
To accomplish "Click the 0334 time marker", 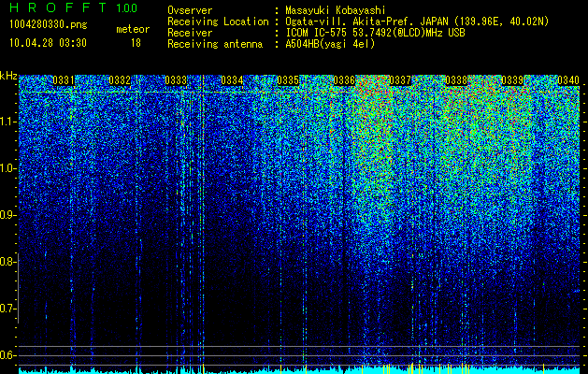I will (232, 80).
